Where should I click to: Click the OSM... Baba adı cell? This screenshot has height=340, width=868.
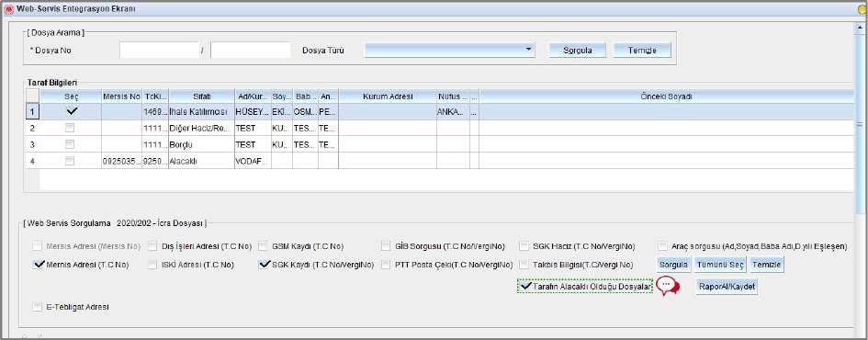point(306,112)
